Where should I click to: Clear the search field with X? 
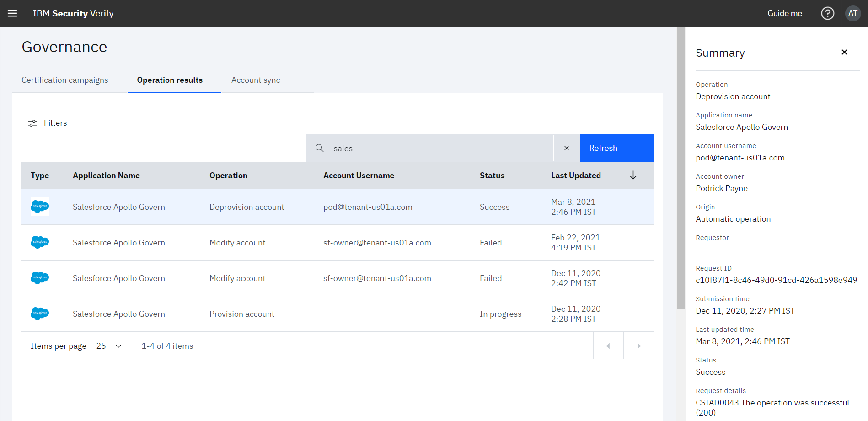[x=567, y=148]
